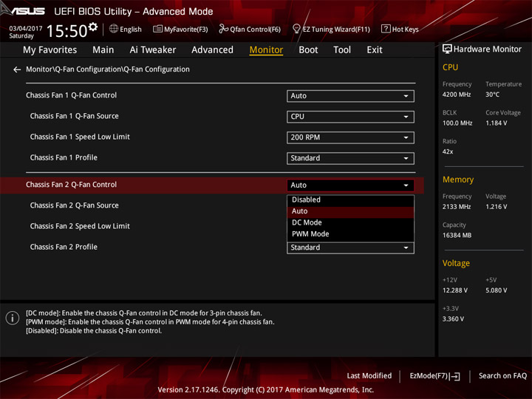The image size is (532, 399).
Task: Click the +12V reading 12.288 V
Action: point(455,290)
